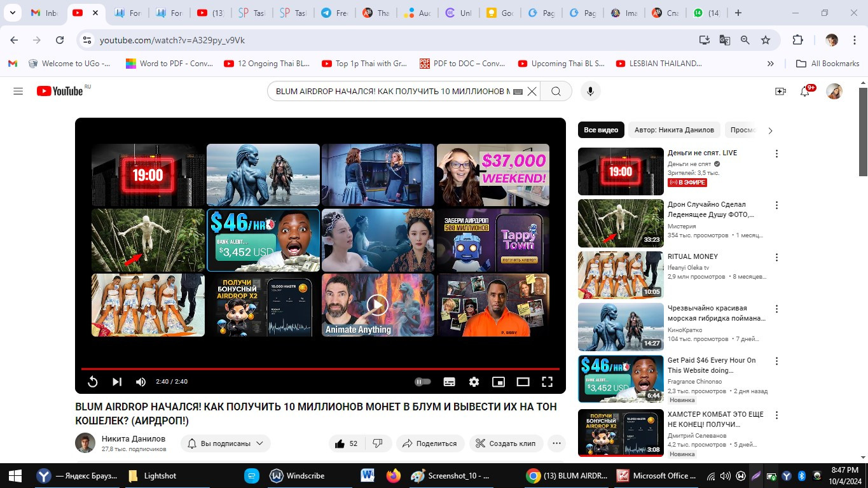Click the Поделиться share button
868x488 pixels.
tap(430, 443)
